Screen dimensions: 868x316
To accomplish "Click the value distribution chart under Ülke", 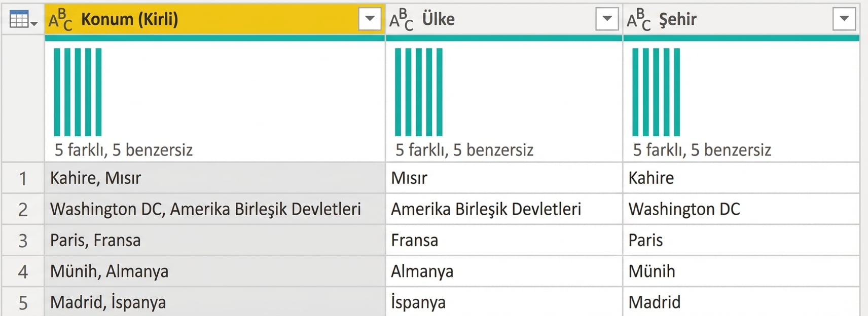I will coord(418,91).
